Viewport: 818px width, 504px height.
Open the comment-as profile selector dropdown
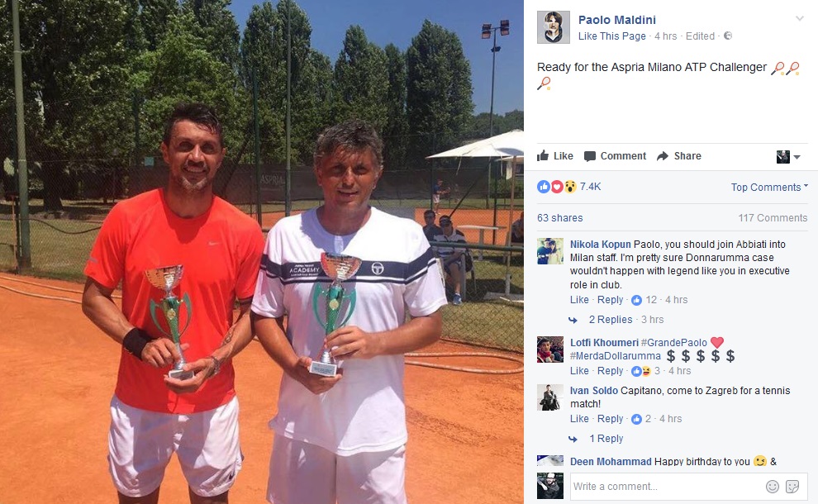pos(788,156)
